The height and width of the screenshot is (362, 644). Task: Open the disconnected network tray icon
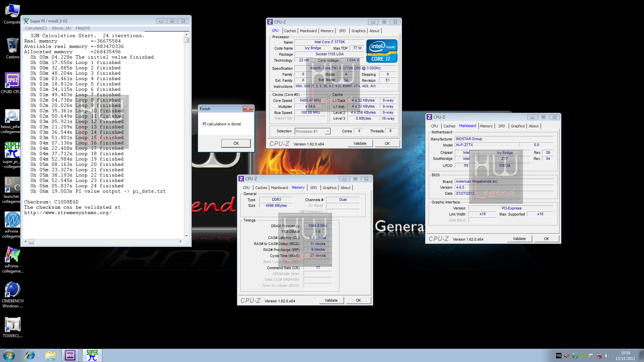click(x=599, y=356)
